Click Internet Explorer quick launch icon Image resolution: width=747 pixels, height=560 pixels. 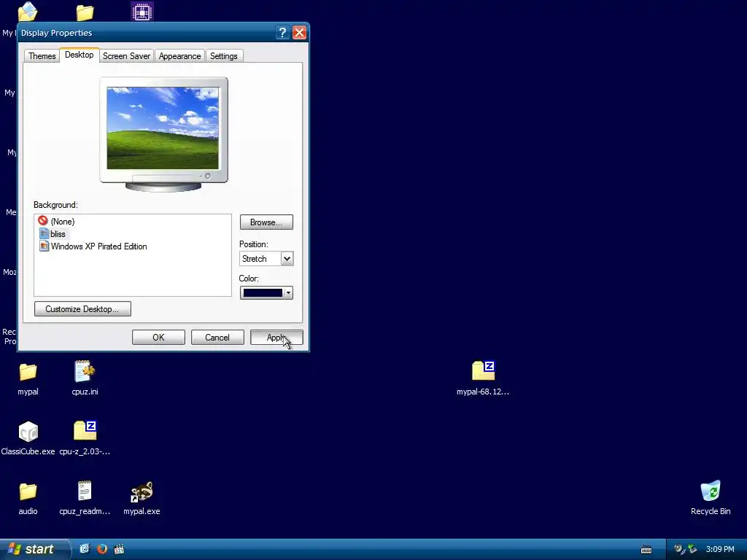click(x=85, y=549)
